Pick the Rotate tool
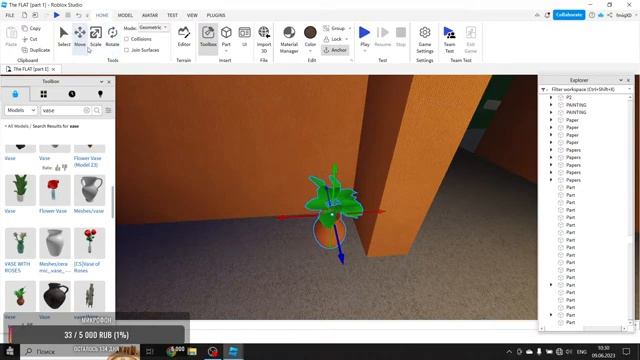This screenshot has height=360, width=640. pyautogui.click(x=112, y=36)
